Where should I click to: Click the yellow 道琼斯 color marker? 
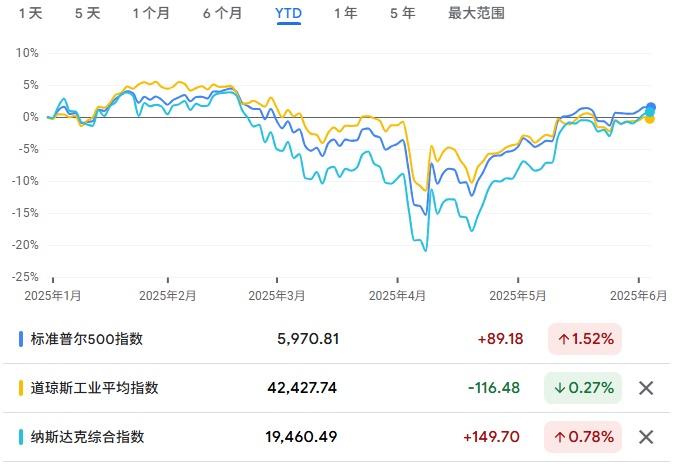(21, 388)
